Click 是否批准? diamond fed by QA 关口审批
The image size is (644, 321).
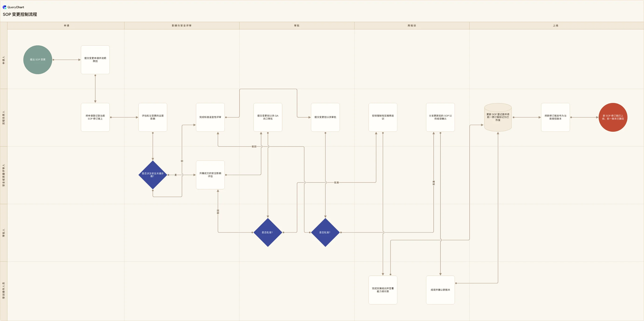tap(268, 232)
